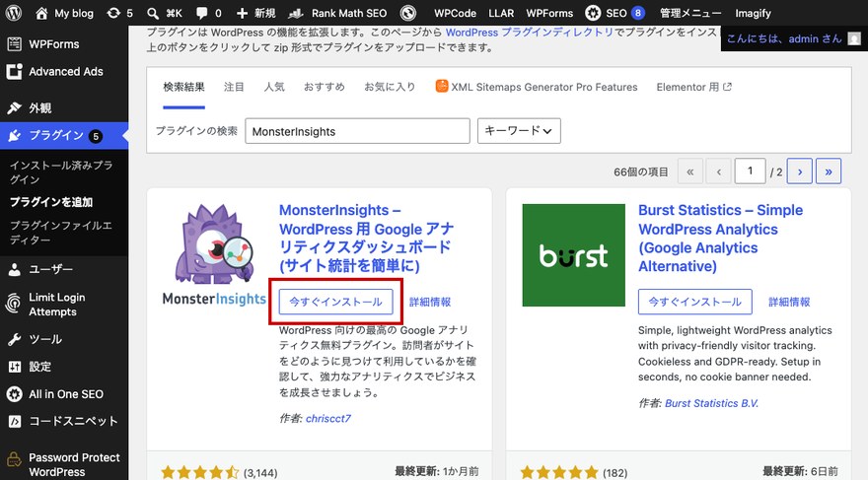Jump to the last results page
Image resolution: width=868 pixels, height=480 pixels.
tap(829, 171)
